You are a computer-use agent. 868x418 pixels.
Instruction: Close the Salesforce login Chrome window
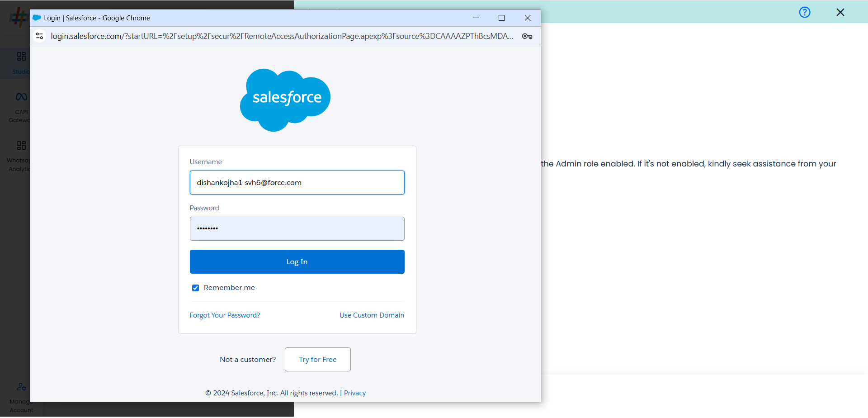pyautogui.click(x=528, y=18)
